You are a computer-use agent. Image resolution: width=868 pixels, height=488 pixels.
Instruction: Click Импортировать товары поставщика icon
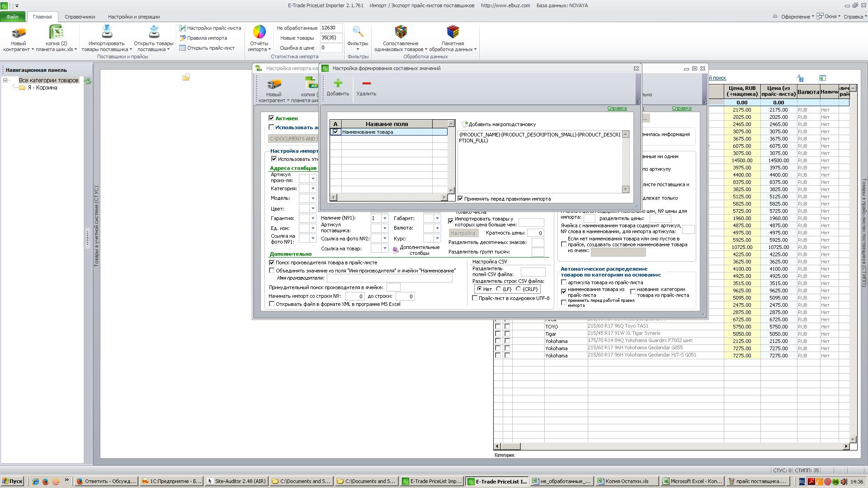pos(107,32)
